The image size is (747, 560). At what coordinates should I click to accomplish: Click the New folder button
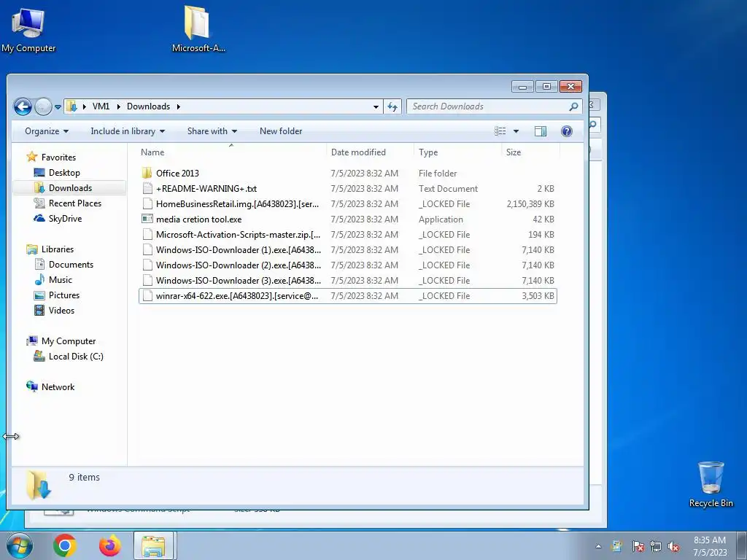pos(281,131)
